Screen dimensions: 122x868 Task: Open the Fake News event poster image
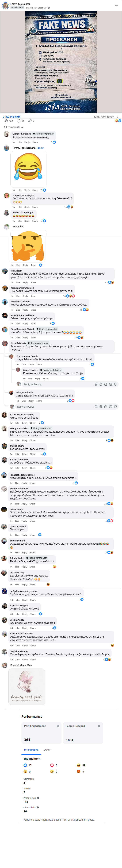pyautogui.click(x=61, y=62)
